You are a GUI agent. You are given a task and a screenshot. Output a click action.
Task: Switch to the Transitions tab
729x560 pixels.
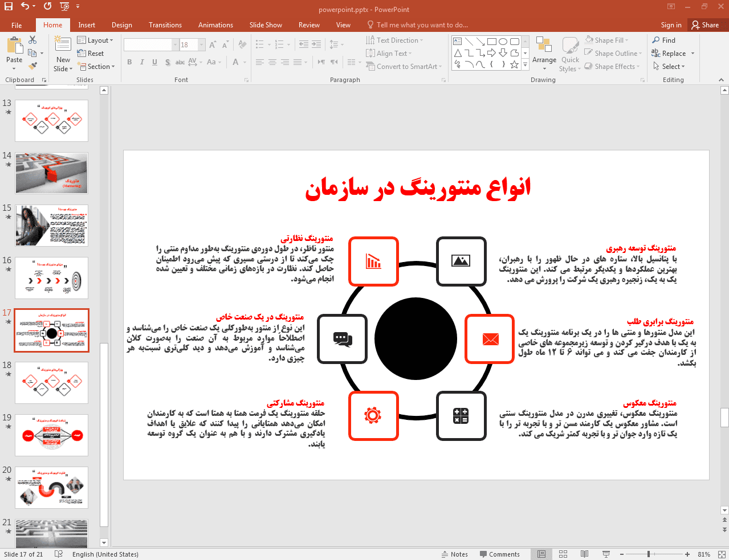click(x=165, y=25)
